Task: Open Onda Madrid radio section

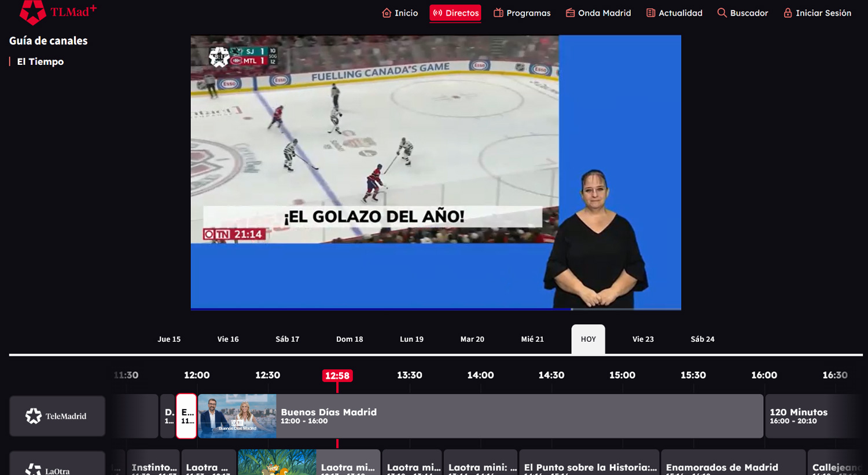Action: (598, 13)
